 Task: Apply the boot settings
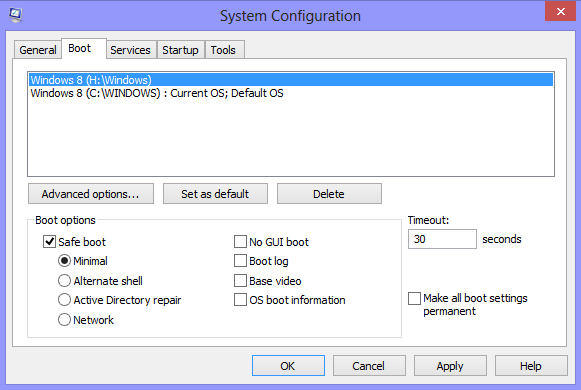click(x=450, y=366)
